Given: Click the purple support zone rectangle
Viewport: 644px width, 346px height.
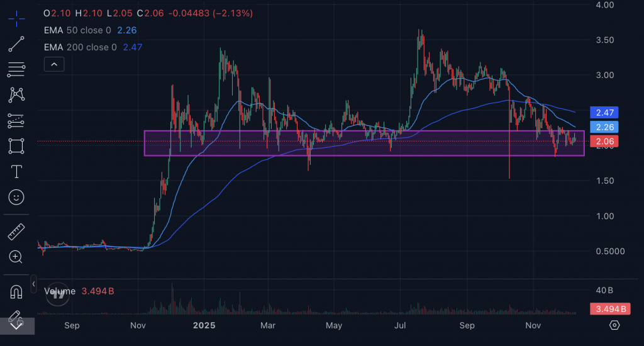Looking at the screenshot, I should click(x=364, y=150).
